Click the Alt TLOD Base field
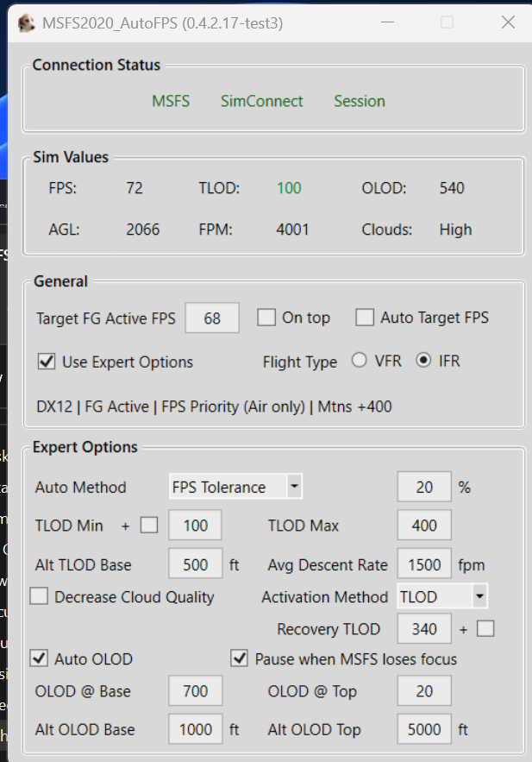This screenshot has height=762, width=532. pos(196,564)
